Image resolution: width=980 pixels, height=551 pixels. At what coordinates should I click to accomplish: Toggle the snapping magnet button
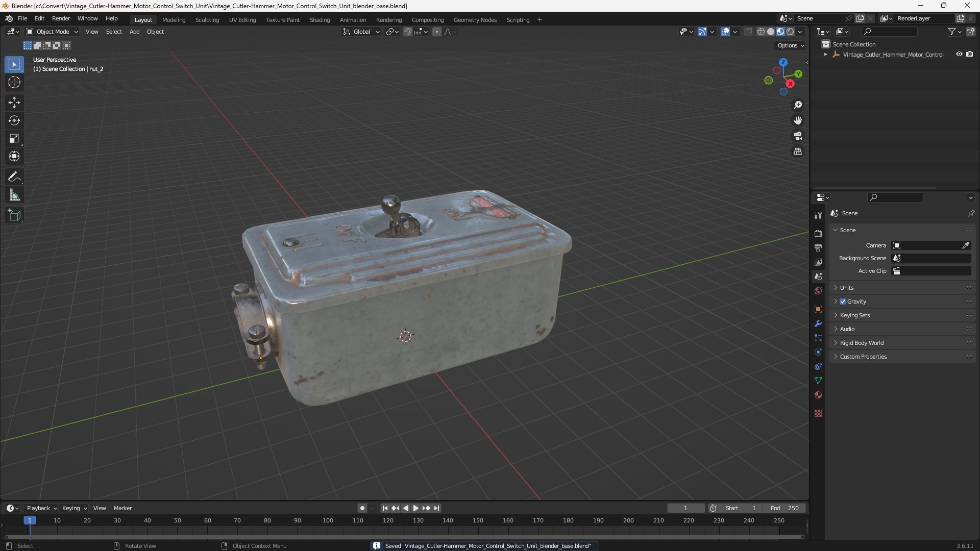[407, 32]
